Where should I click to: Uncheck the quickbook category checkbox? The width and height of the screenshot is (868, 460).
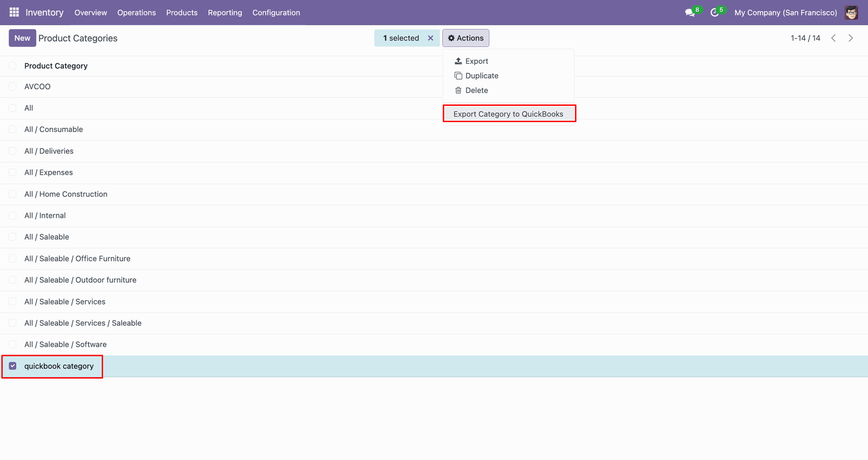click(13, 366)
